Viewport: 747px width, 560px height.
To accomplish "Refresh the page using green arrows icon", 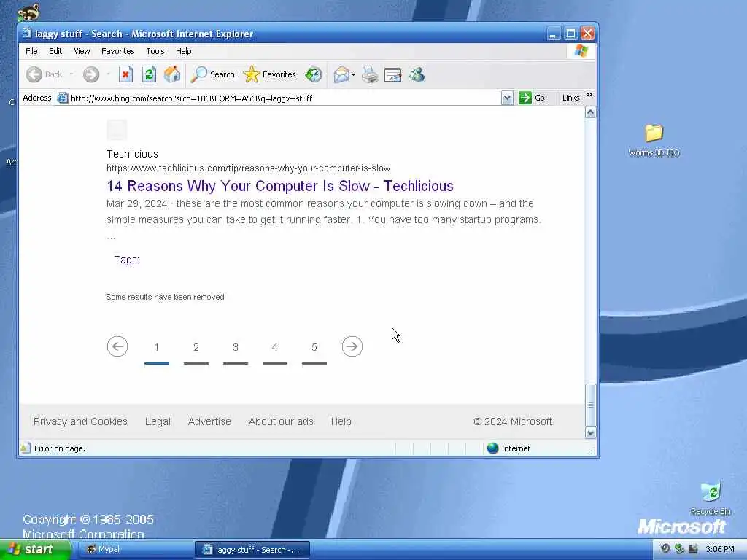I will [x=149, y=74].
